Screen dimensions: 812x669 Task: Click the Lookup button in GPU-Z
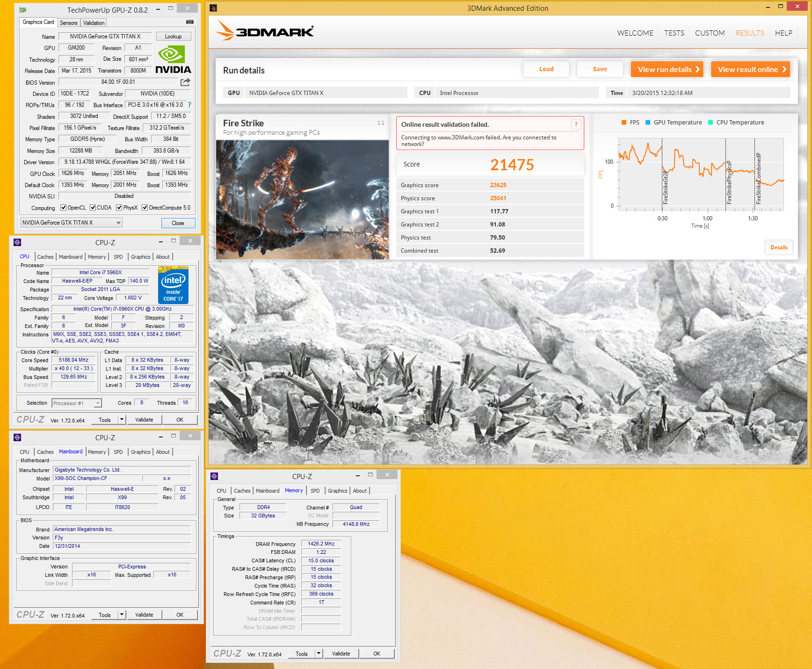click(173, 36)
